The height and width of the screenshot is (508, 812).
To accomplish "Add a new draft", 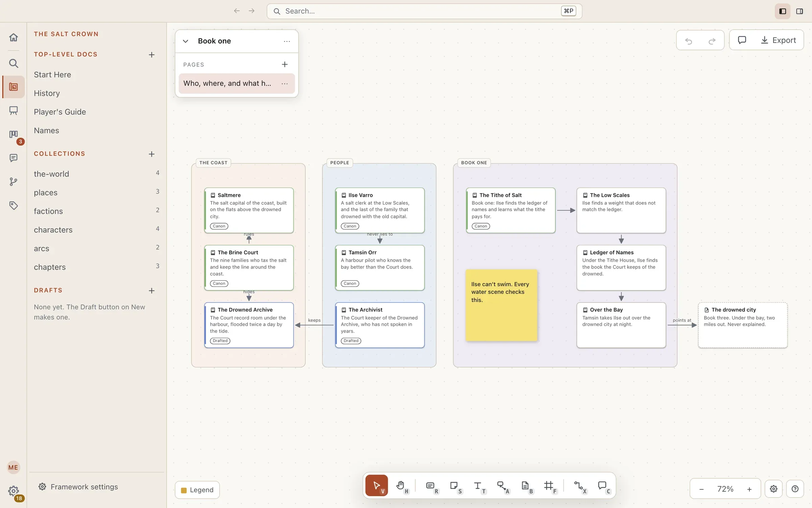I will (x=152, y=291).
